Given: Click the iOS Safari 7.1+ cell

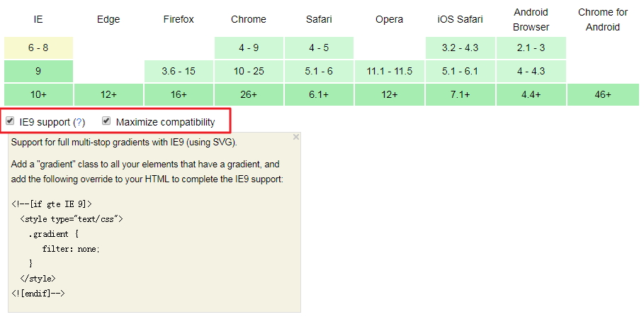Looking at the screenshot, I should click(x=460, y=94).
